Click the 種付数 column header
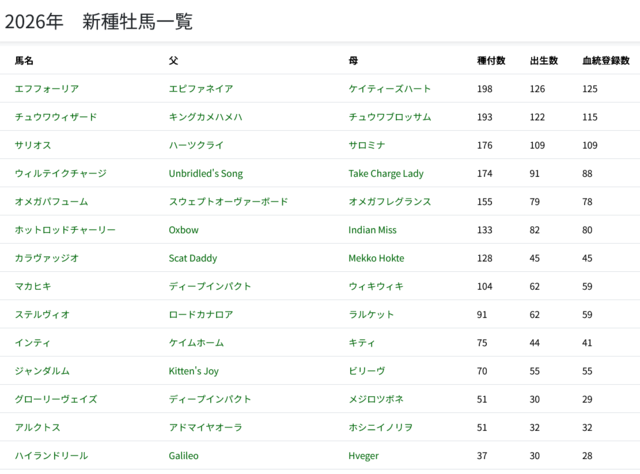Viewport: 640px width, 474px height. pos(490,60)
